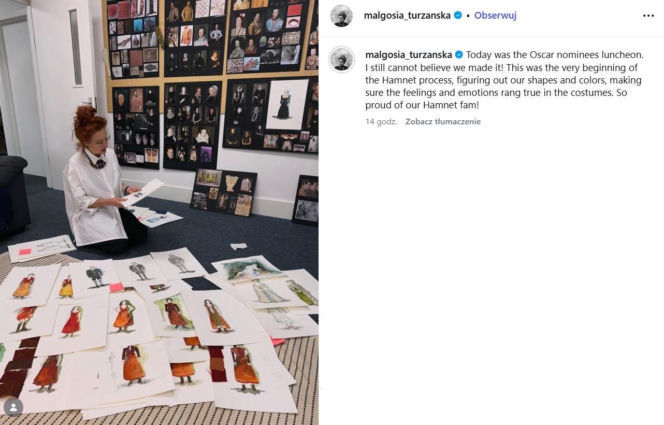Click the header verified badge

pyautogui.click(x=458, y=15)
